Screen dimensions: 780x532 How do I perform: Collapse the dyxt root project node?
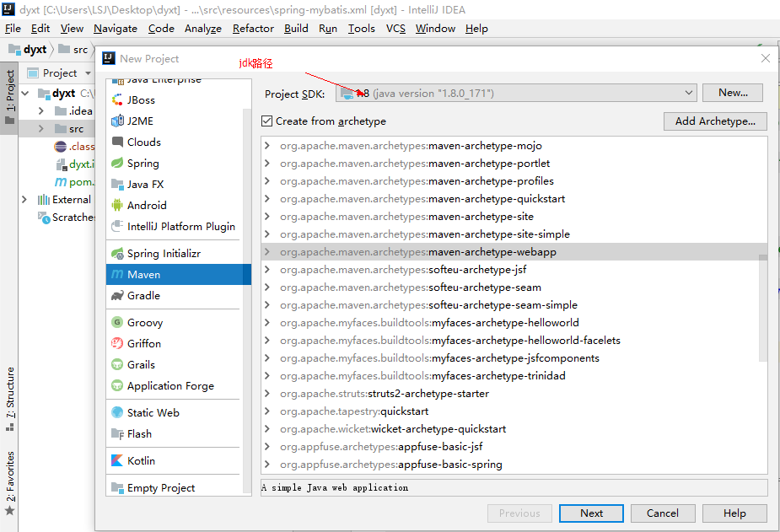(x=24, y=94)
